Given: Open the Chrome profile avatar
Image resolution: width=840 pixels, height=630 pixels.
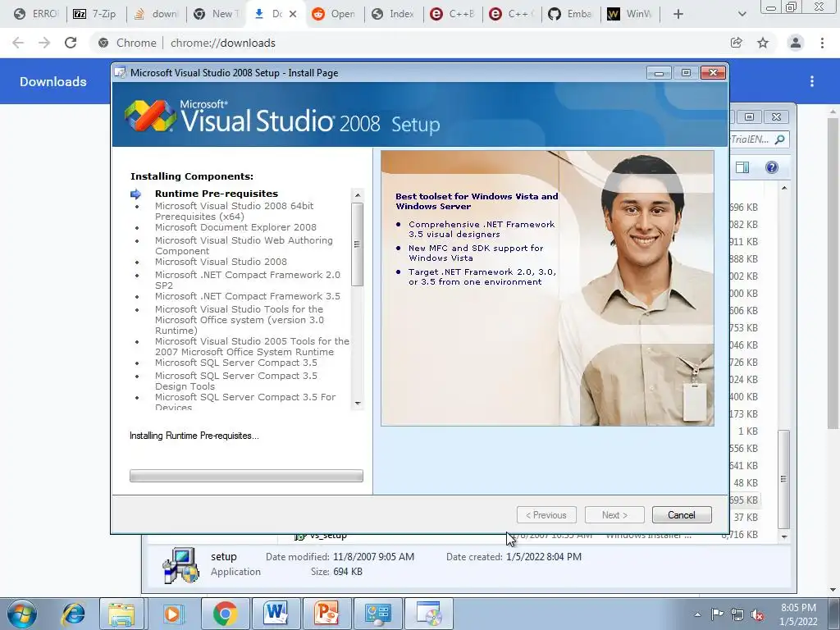Looking at the screenshot, I should [796, 43].
